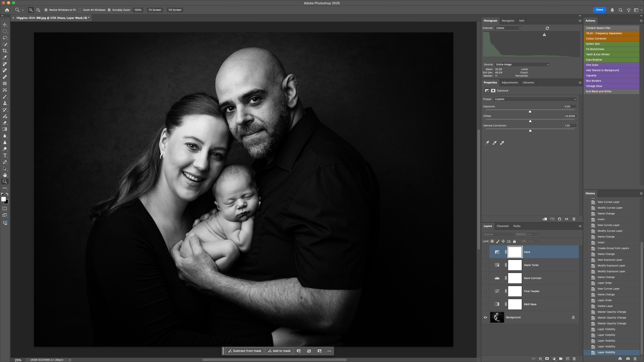Hide the Background layer eye icon
Image resolution: width=644 pixels, height=362 pixels.
point(485,317)
